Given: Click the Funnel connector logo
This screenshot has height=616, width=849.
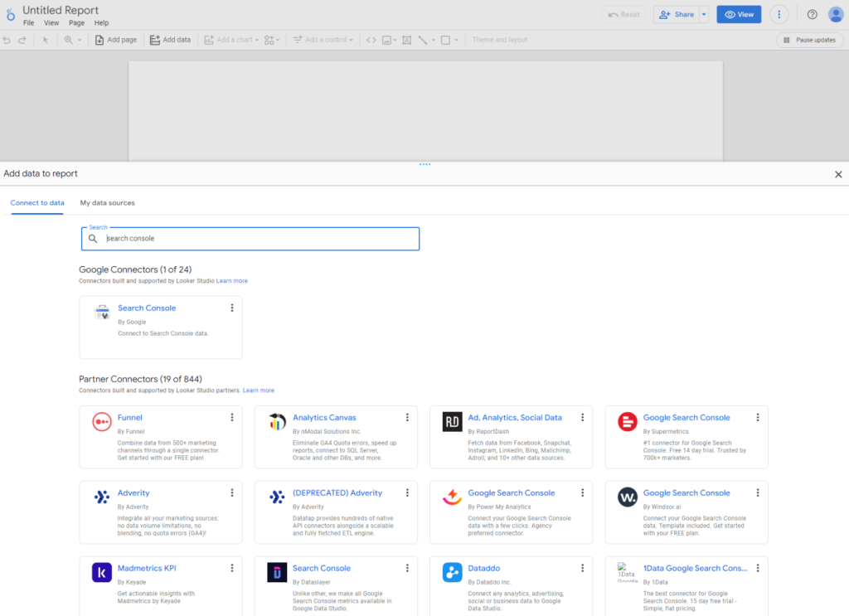Looking at the screenshot, I should (102, 422).
